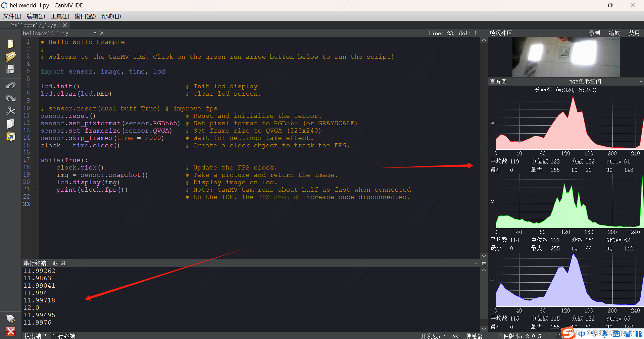Switch to the 串行终端 bottom tab

click(x=64, y=336)
